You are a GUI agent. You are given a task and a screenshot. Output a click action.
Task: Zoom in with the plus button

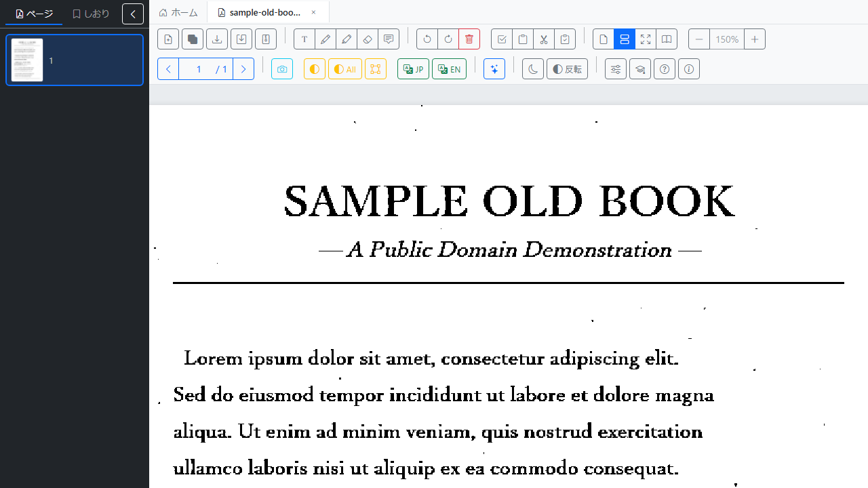coord(755,39)
